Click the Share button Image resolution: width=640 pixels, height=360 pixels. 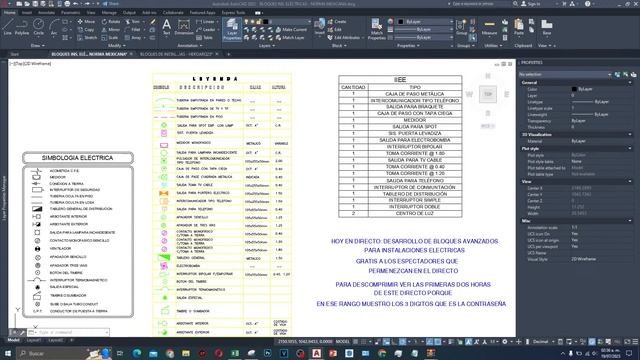click(111, 4)
